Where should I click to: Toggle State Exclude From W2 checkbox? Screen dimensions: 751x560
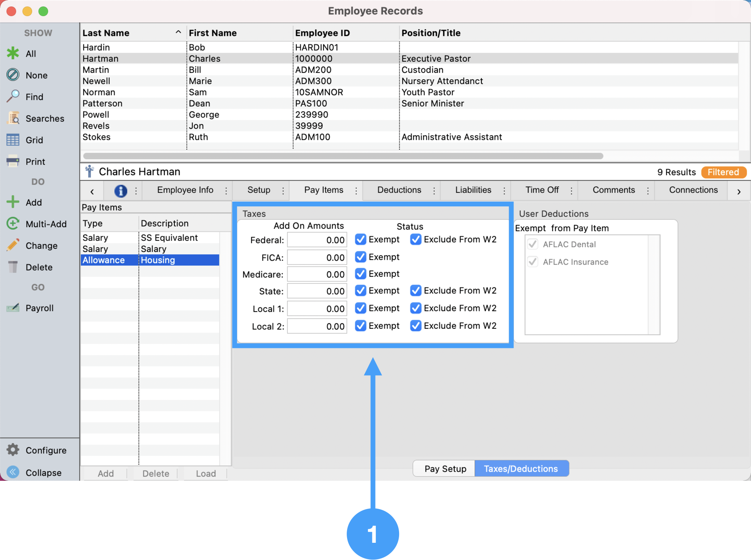[416, 290]
